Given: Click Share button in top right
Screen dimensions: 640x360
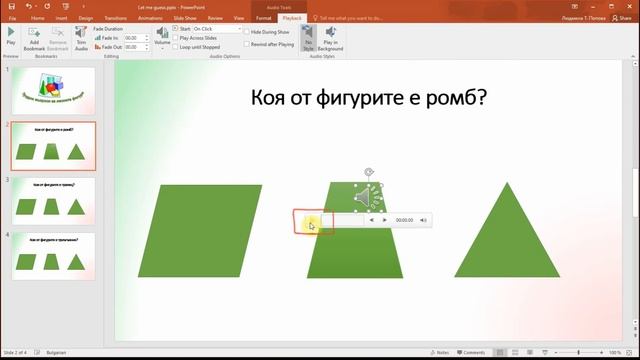Looking at the screenshot, I should tap(622, 18).
